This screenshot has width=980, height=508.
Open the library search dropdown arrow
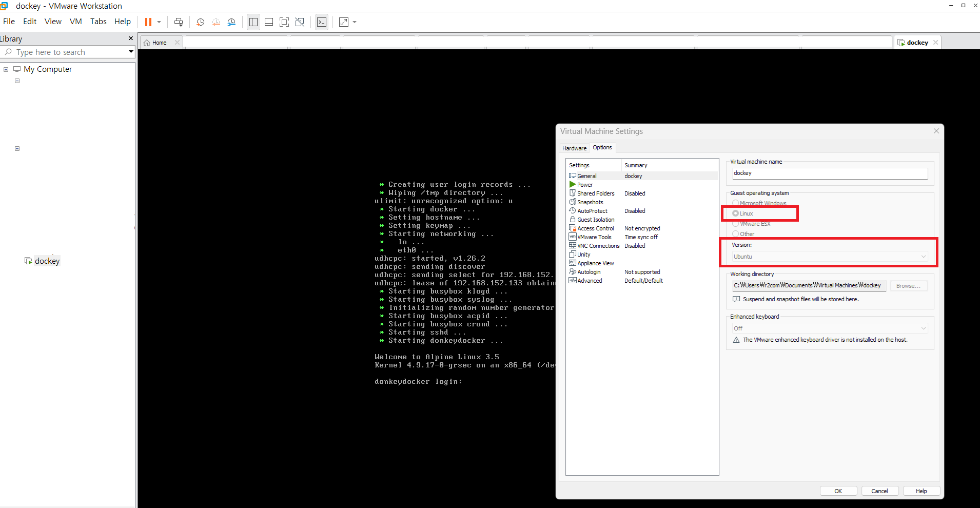click(131, 52)
